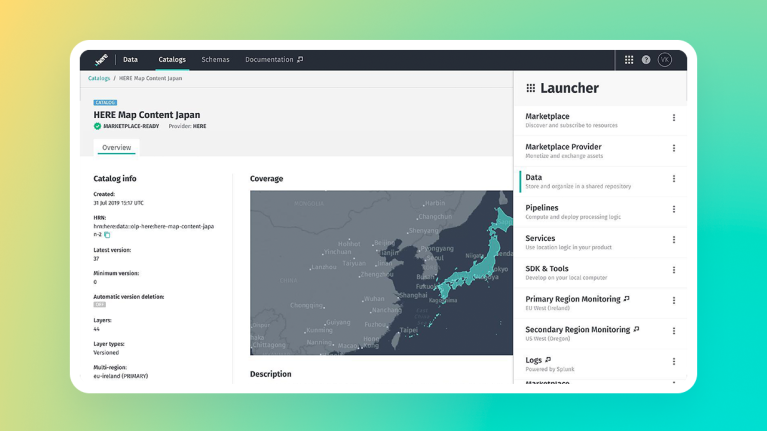The image size is (767, 431).
Task: Copy the HRN with the copy icon
Action: [107, 235]
